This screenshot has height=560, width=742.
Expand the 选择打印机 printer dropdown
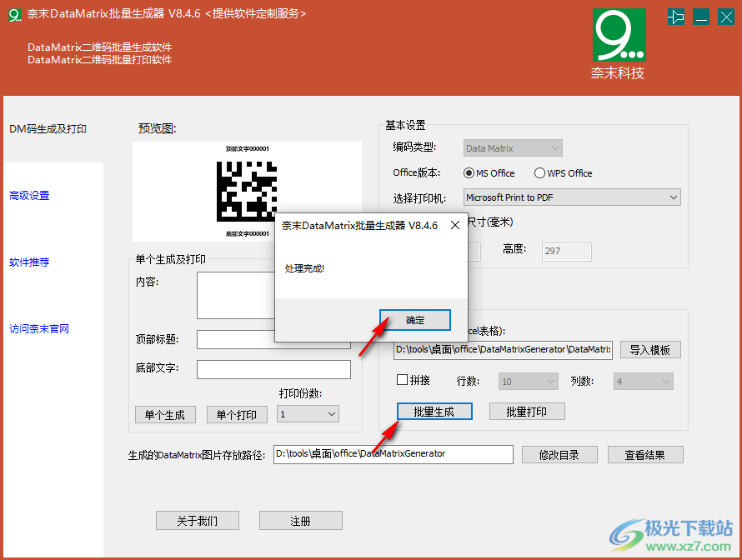pyautogui.click(x=572, y=197)
